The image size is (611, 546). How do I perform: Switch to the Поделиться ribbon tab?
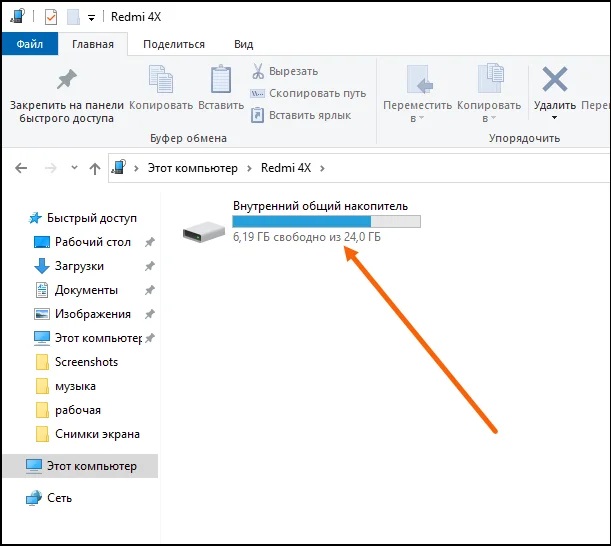174,44
